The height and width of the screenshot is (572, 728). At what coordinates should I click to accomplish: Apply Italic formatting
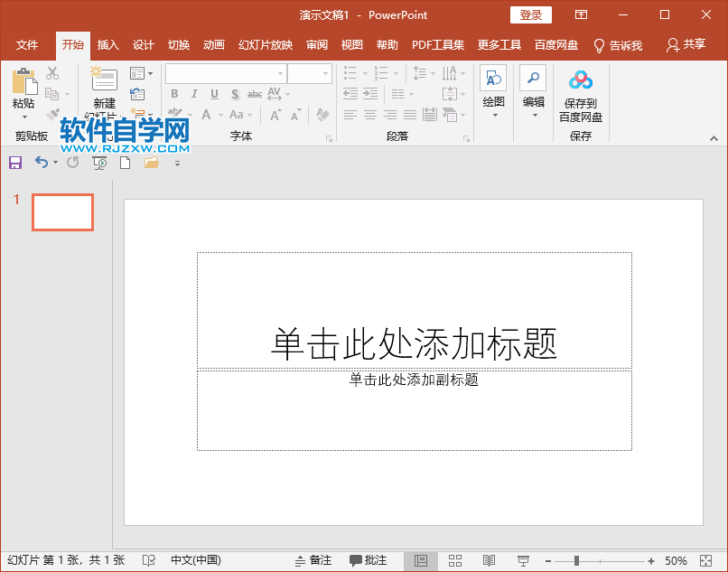(x=193, y=93)
